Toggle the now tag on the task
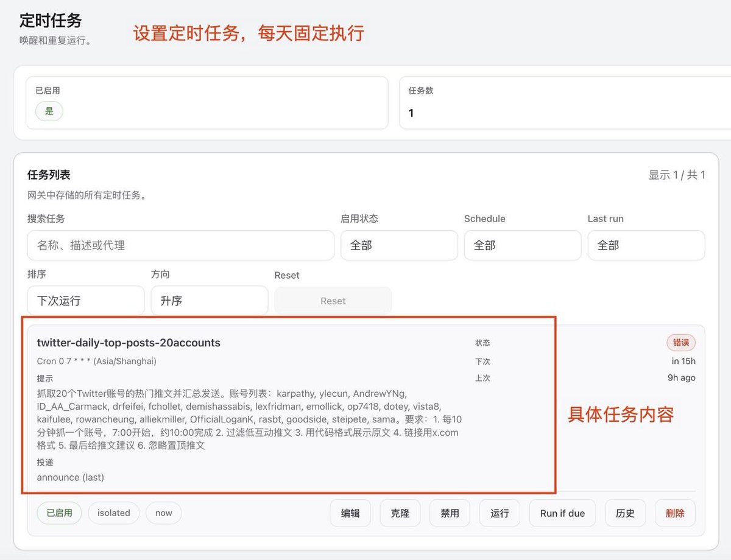This screenshot has width=731, height=560. (163, 513)
